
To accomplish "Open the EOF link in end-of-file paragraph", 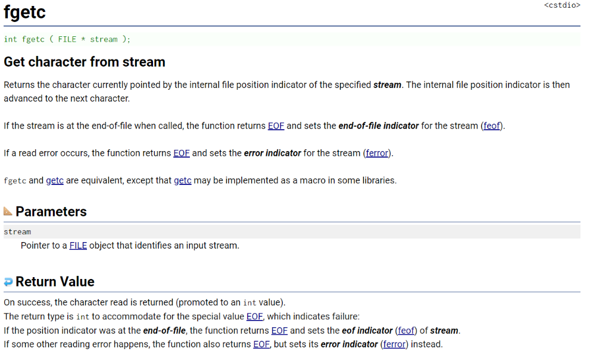I will coord(276,126).
